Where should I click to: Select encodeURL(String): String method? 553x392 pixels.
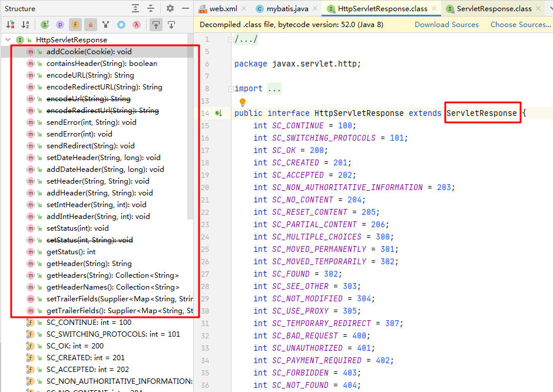click(90, 75)
